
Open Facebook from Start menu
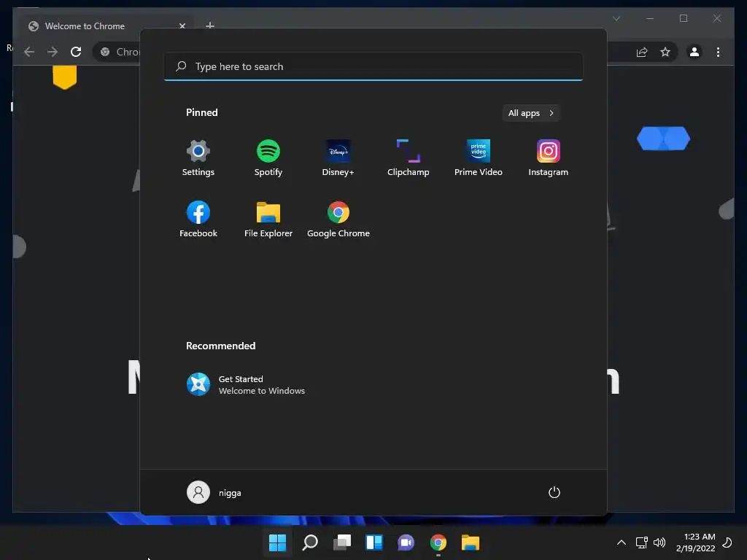tap(198, 219)
